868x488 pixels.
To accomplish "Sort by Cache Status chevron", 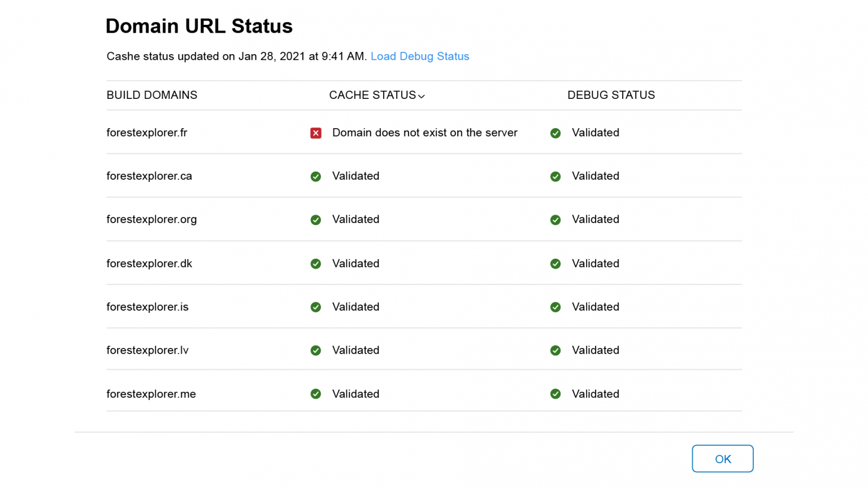I will 422,97.
